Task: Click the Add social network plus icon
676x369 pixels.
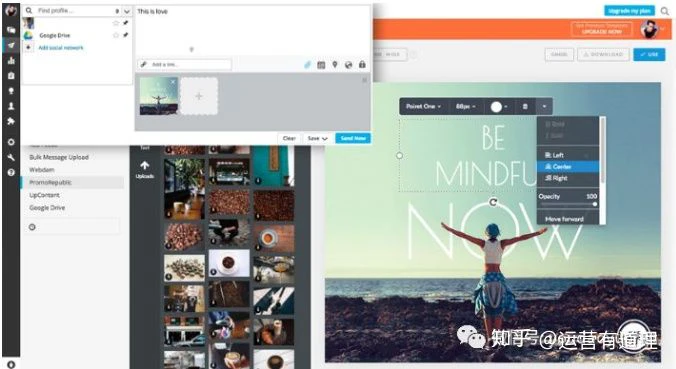Action: tap(29, 47)
